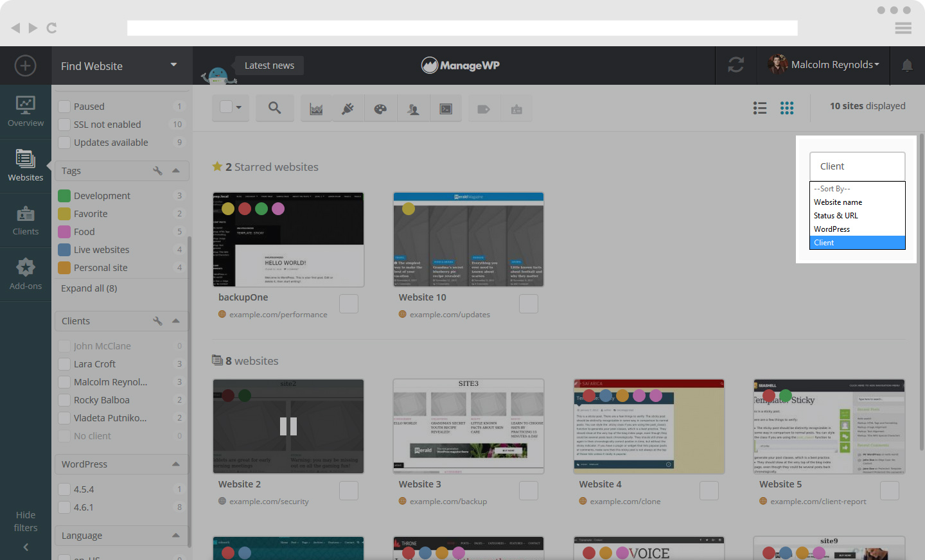Screen dimensions: 925x560
Task: Go to Clients section in sidebar
Action: [x=26, y=220]
